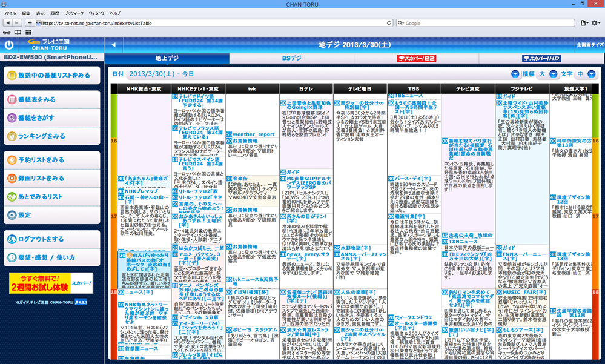Image resolution: width=605 pixels, height=364 pixels.
Task: Click the スカパー 2週間お試し体験 banner
Action: pyautogui.click(x=51, y=283)
